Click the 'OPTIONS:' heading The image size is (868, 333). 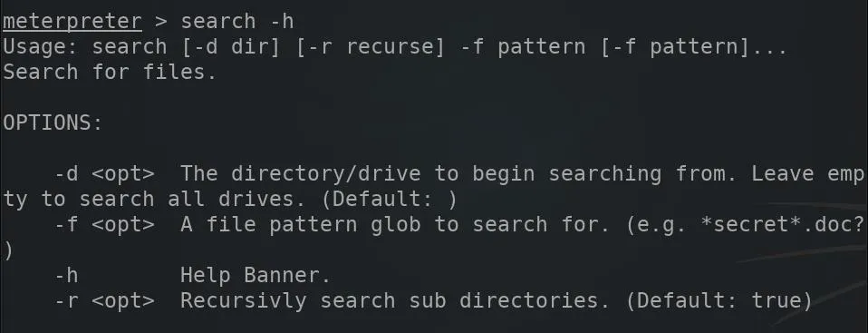[x=53, y=123]
